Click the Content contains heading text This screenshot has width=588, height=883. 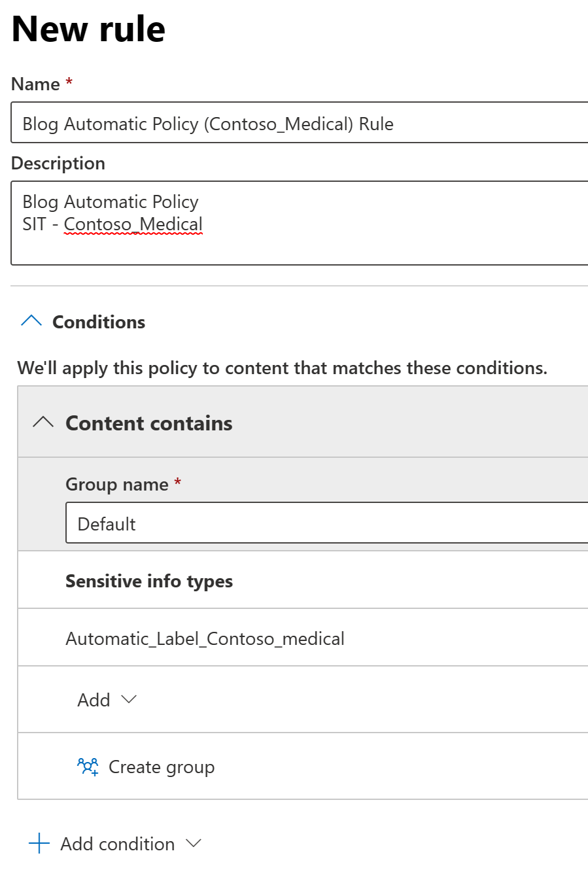point(149,423)
